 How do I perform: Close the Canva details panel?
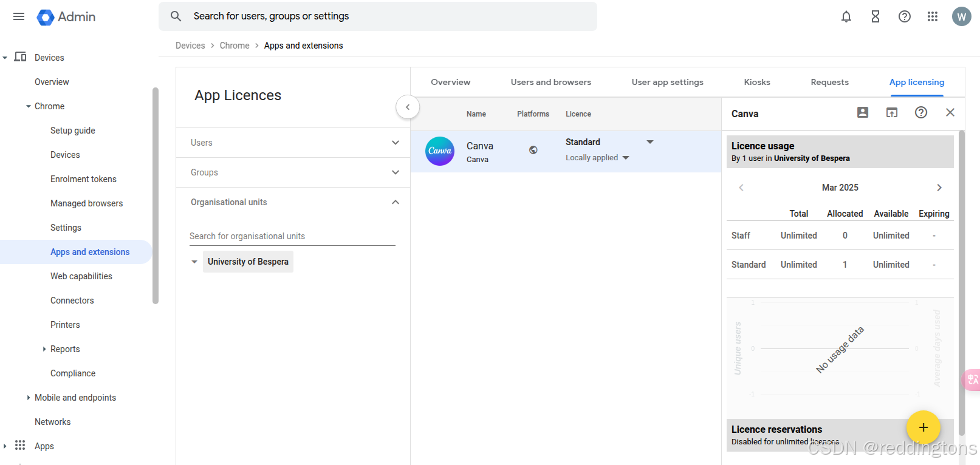point(950,112)
